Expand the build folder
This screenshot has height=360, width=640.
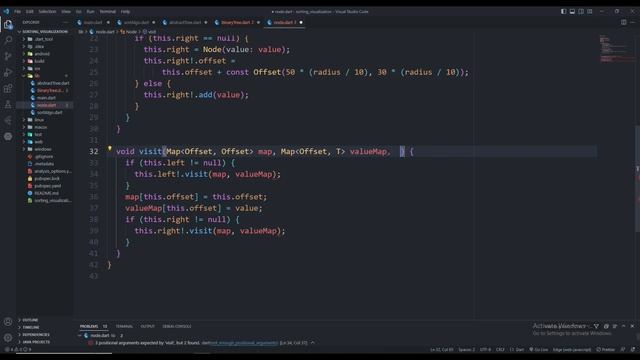[x=45, y=61]
